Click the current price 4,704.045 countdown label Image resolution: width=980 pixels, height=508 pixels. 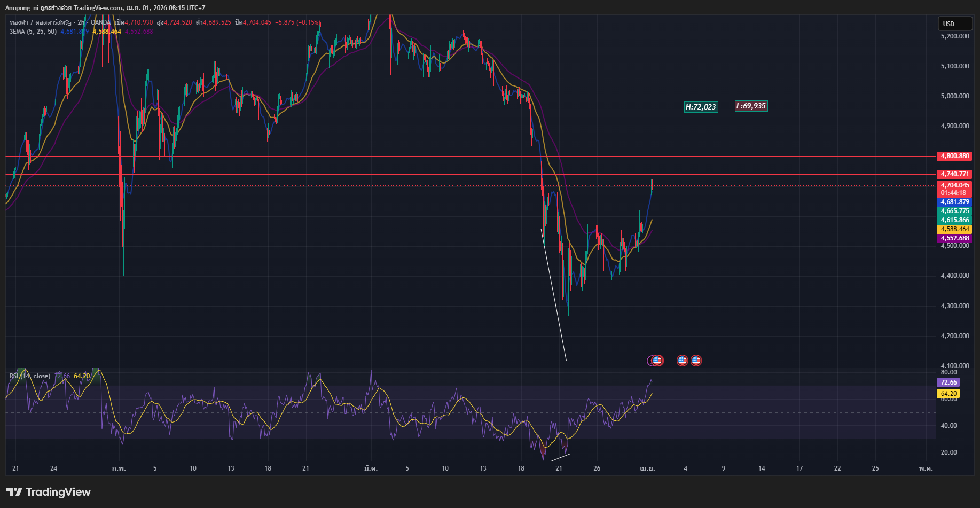pos(954,189)
